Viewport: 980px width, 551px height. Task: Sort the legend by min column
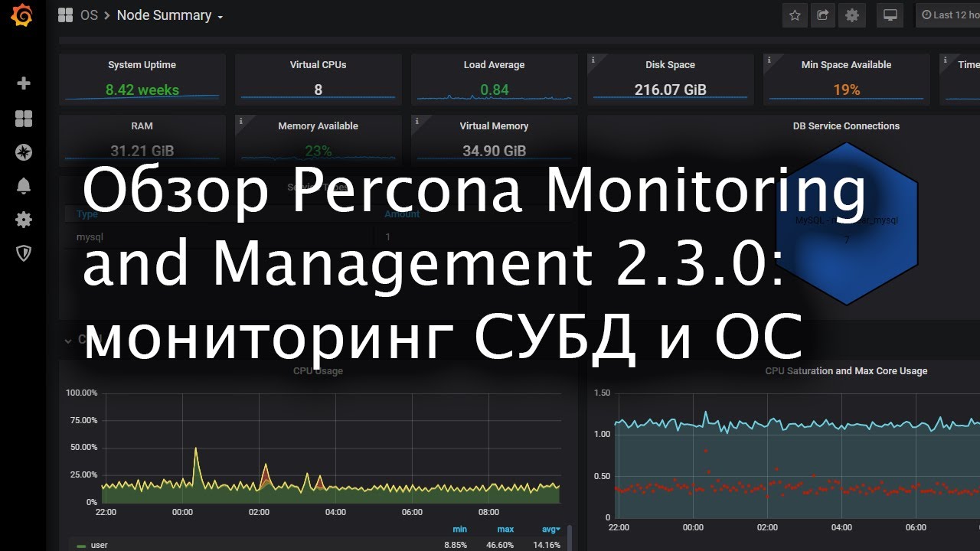(x=459, y=530)
